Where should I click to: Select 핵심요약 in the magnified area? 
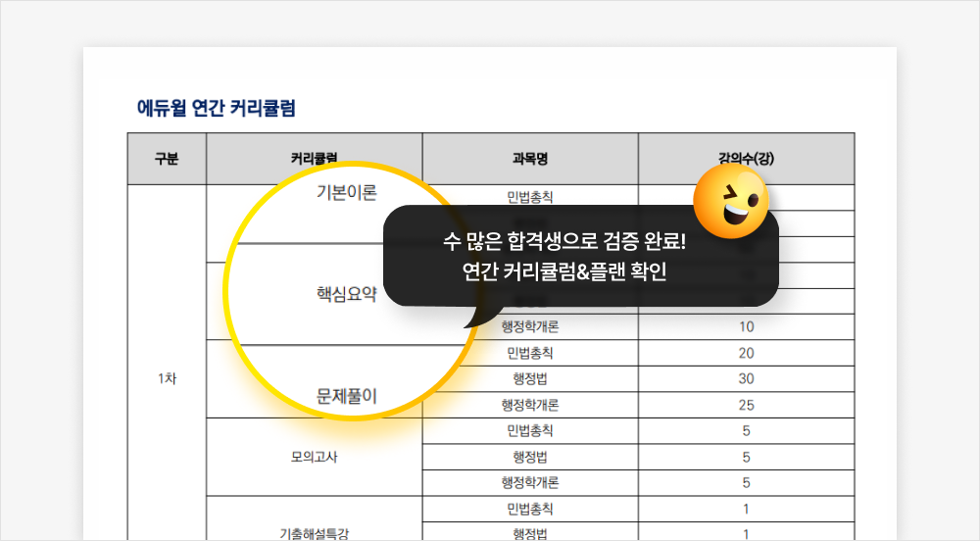point(346,294)
